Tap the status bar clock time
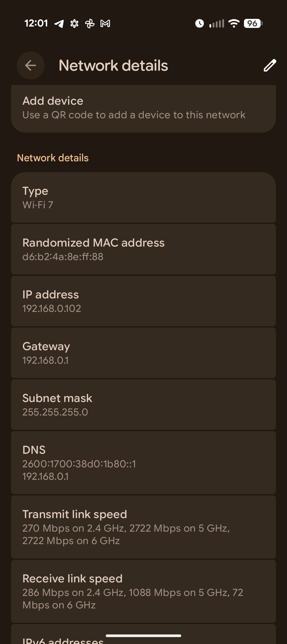This screenshot has height=644, width=287. pos(36,23)
